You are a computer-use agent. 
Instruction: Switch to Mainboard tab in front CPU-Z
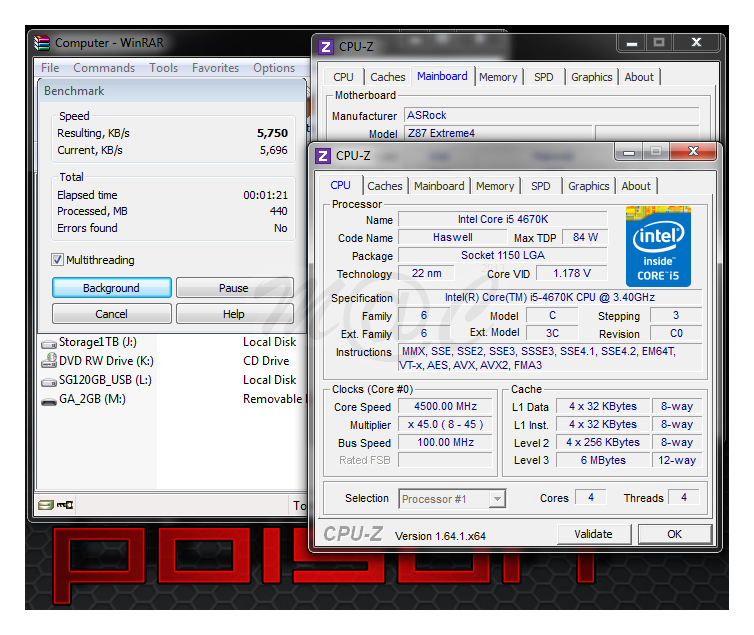(439, 186)
